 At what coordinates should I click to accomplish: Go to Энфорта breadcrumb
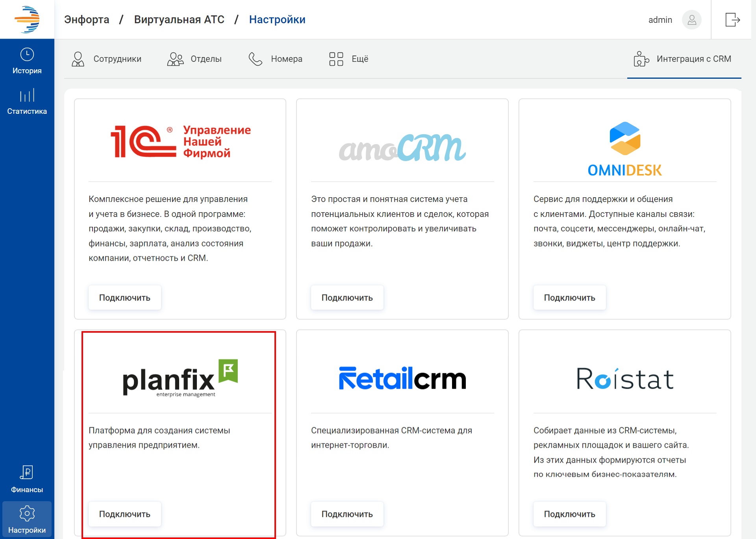87,20
